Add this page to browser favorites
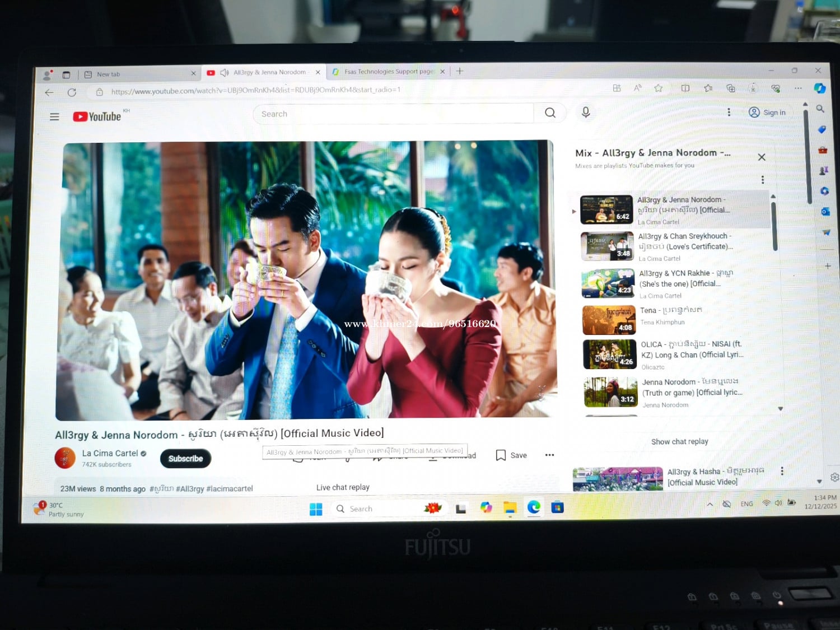Viewport: 840px width, 630px height. pos(659,88)
